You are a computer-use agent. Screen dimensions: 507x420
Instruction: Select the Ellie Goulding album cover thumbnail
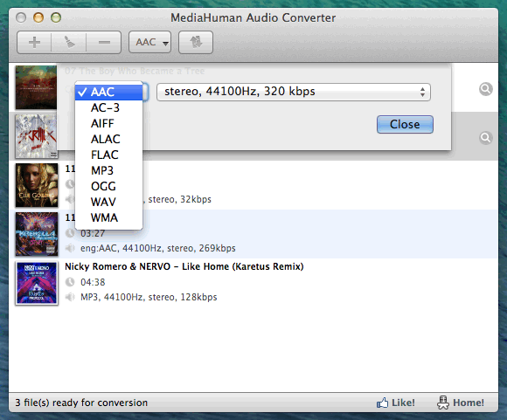pos(37,185)
